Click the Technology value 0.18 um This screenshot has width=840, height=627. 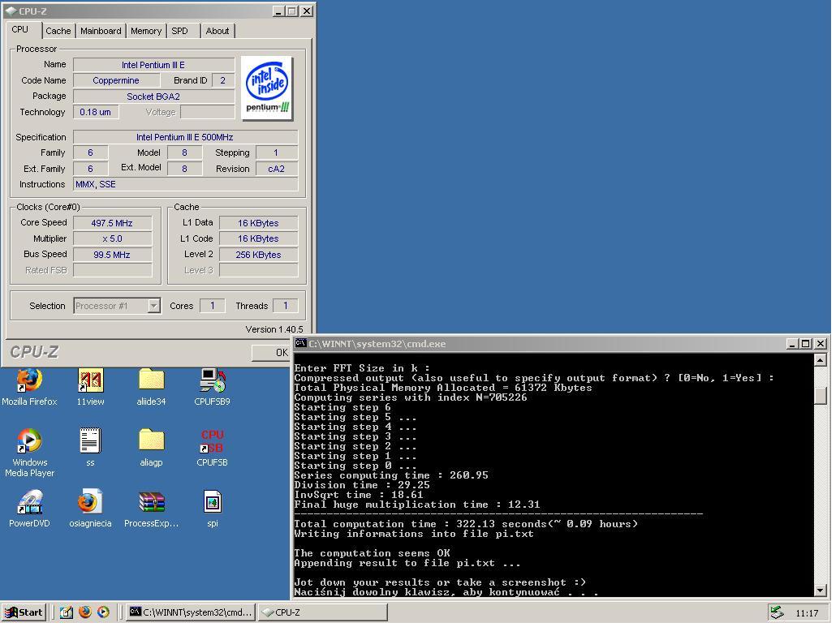96,112
